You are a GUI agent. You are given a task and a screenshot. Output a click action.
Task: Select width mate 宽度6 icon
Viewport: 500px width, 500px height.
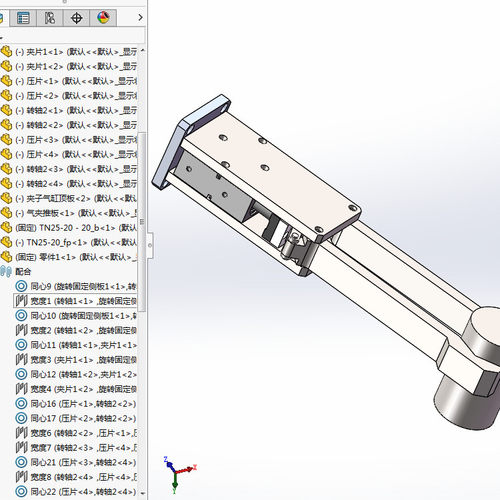pyautogui.click(x=21, y=433)
